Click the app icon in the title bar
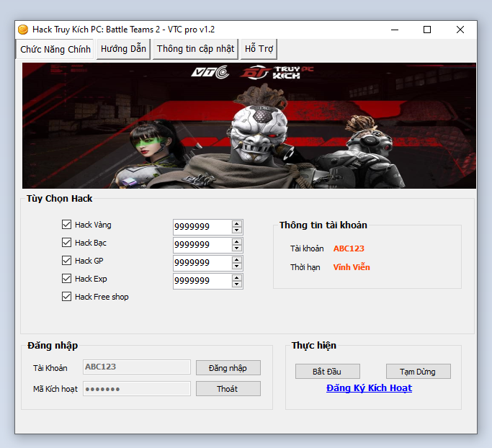The image size is (492, 448). [23, 30]
